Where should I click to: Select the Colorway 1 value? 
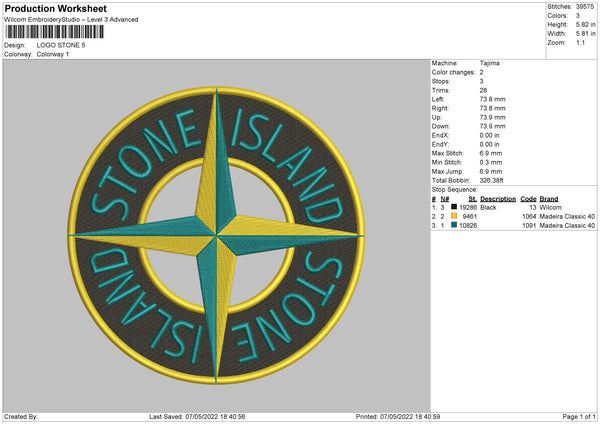click(x=53, y=54)
